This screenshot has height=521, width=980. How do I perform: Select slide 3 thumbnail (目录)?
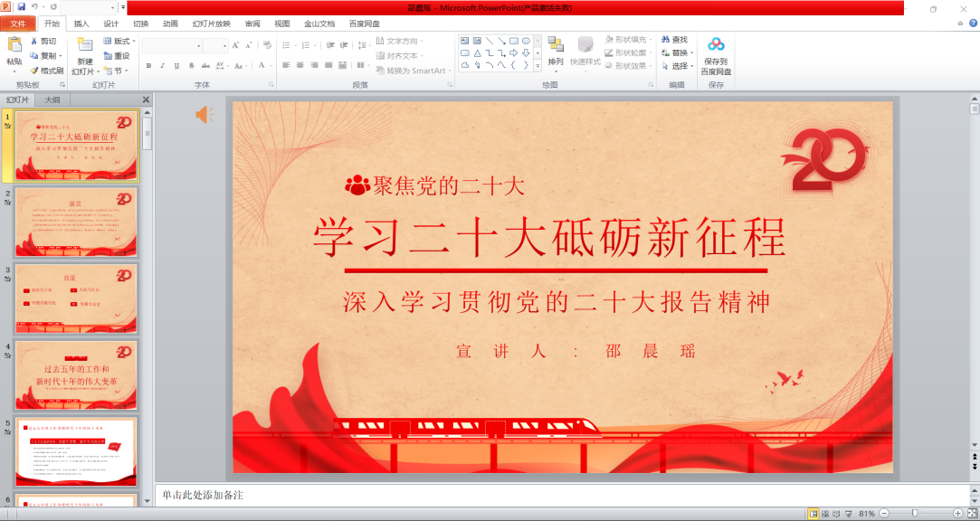click(76, 298)
